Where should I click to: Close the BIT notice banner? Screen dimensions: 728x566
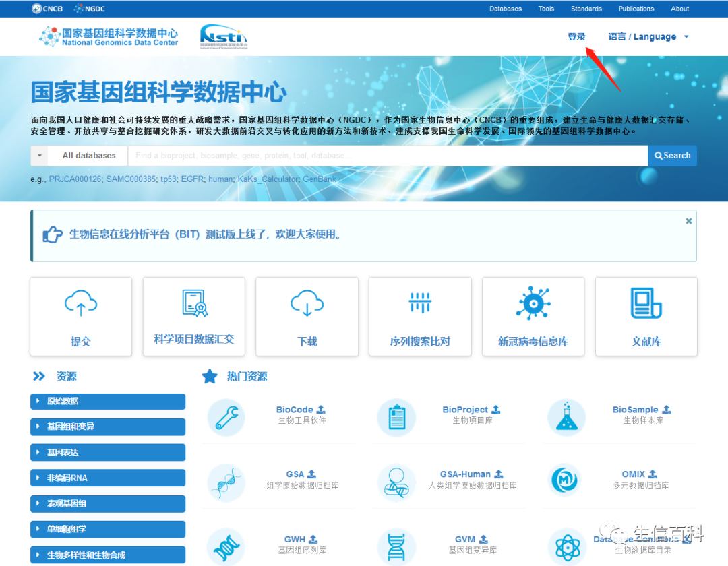pyautogui.click(x=688, y=221)
